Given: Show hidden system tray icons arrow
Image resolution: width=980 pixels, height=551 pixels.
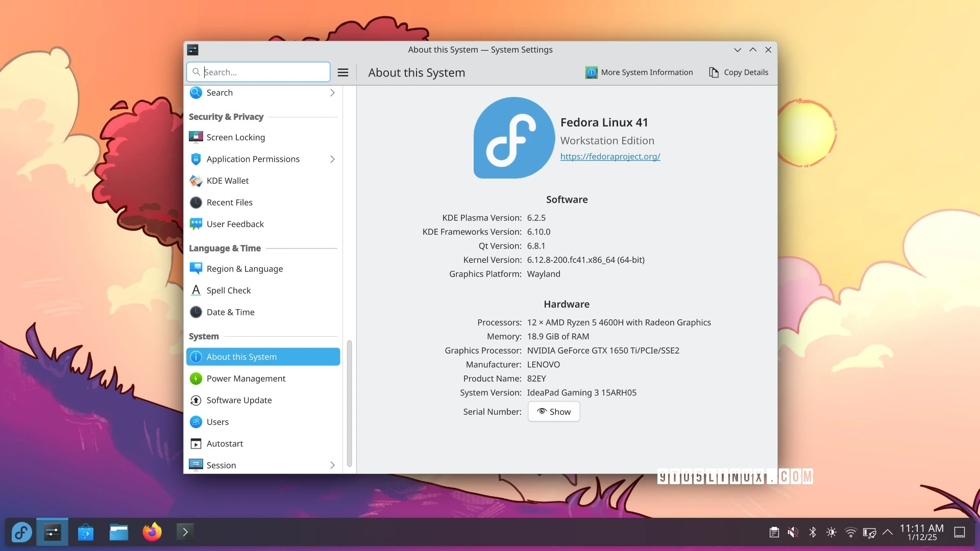Looking at the screenshot, I should (888, 533).
